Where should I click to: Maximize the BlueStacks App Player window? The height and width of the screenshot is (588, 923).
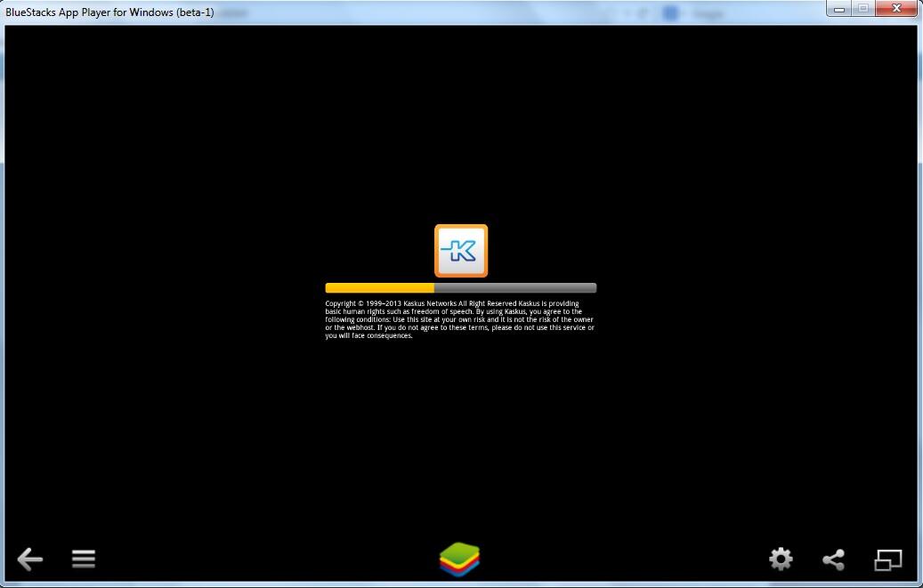point(863,9)
